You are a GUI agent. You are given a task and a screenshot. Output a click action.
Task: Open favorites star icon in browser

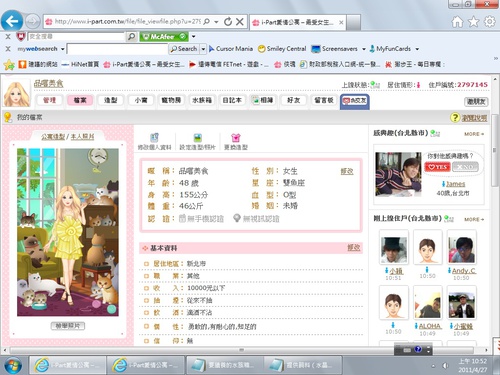tap(473, 22)
